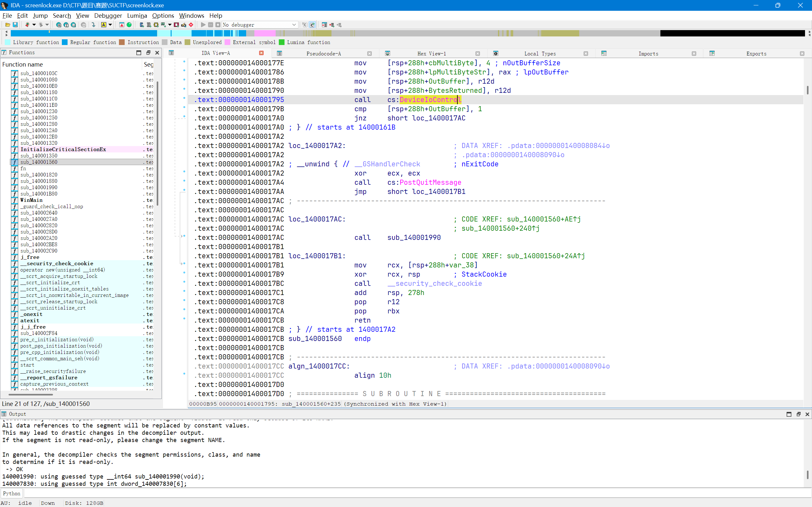
Task: Click the sub_140001990 call operand link
Action: 414,238
